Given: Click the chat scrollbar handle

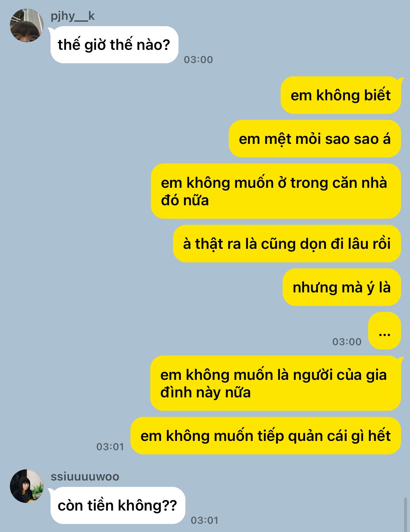Looking at the screenshot, I should pos(406,514).
